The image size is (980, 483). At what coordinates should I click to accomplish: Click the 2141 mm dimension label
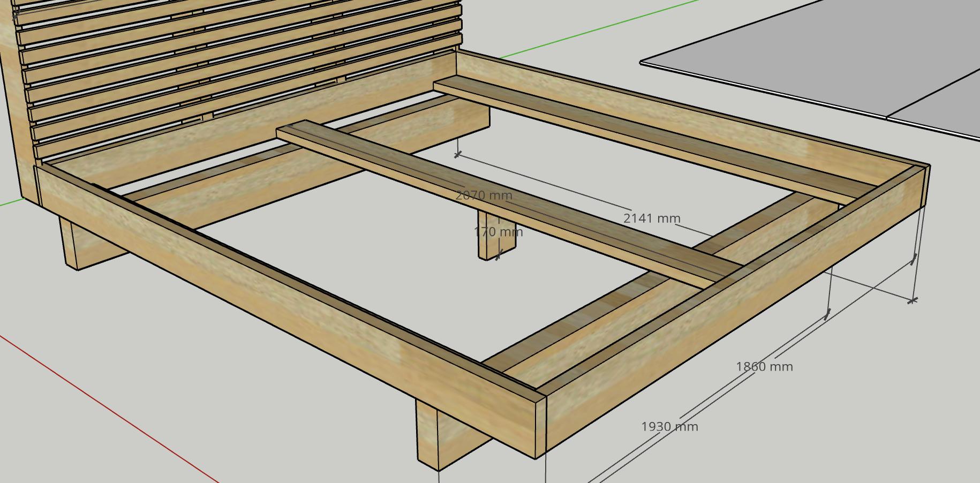pyautogui.click(x=652, y=218)
